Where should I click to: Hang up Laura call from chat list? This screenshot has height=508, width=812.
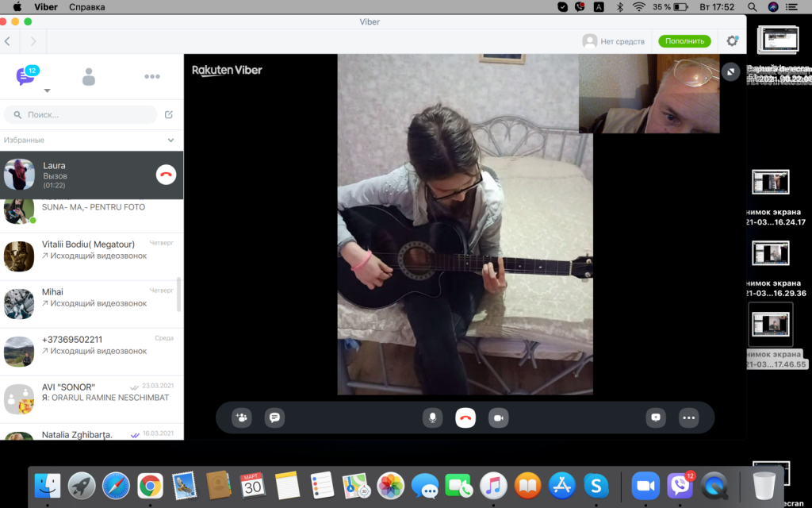pos(166,175)
